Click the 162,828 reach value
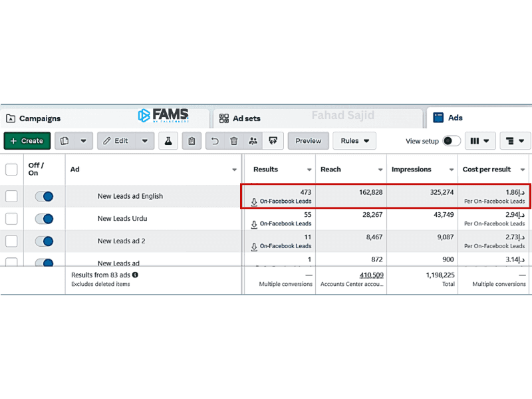Screen dimensions: 532x399 click(371, 192)
